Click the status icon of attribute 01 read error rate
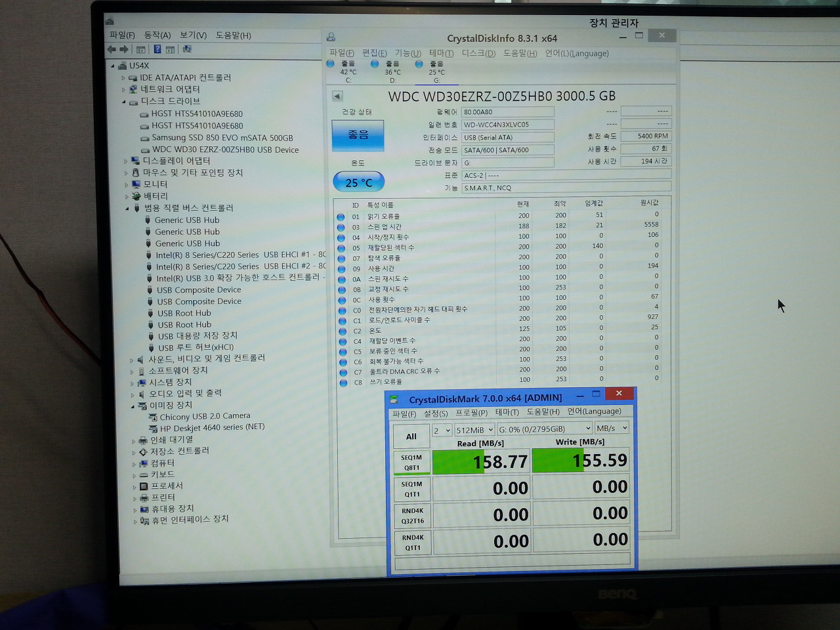Image resolution: width=840 pixels, height=630 pixels. [x=341, y=217]
